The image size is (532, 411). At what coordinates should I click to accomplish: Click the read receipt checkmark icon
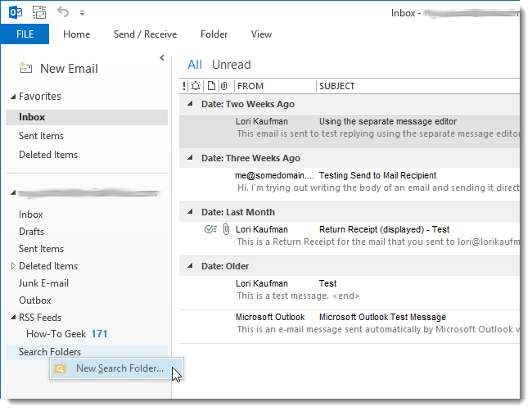coord(210,229)
